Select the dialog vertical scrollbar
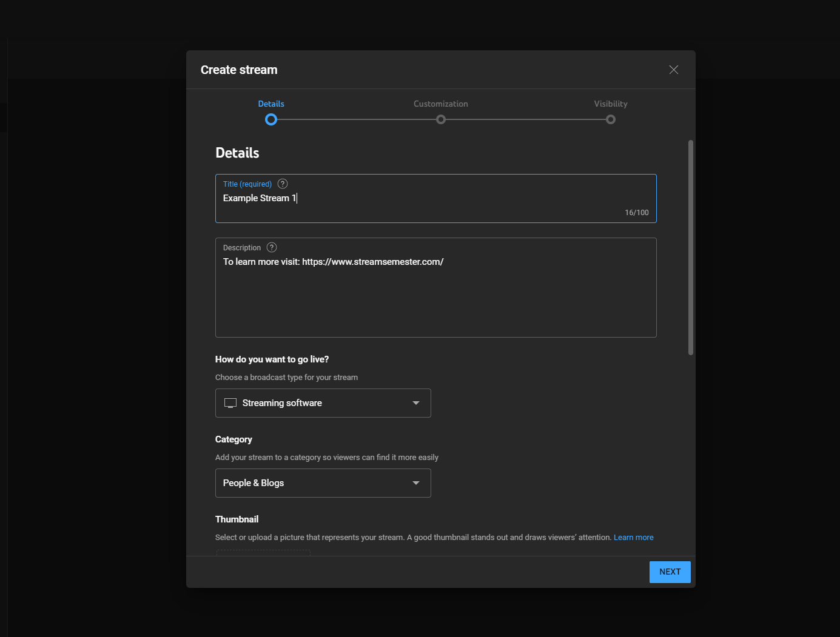The height and width of the screenshot is (637, 840). (x=690, y=247)
